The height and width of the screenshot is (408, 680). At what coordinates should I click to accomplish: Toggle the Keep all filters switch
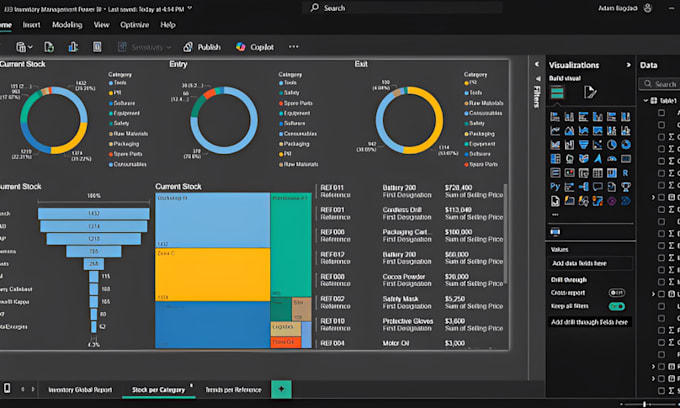point(617,307)
